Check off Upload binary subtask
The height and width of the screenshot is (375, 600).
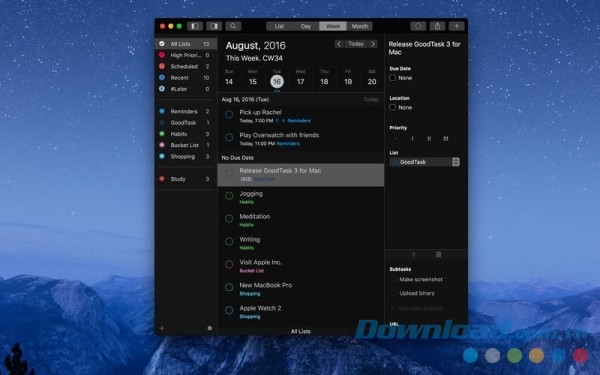(x=393, y=293)
